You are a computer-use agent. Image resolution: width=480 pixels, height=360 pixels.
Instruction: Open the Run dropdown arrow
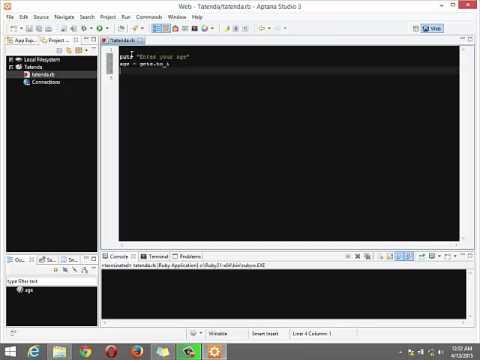coord(107,29)
